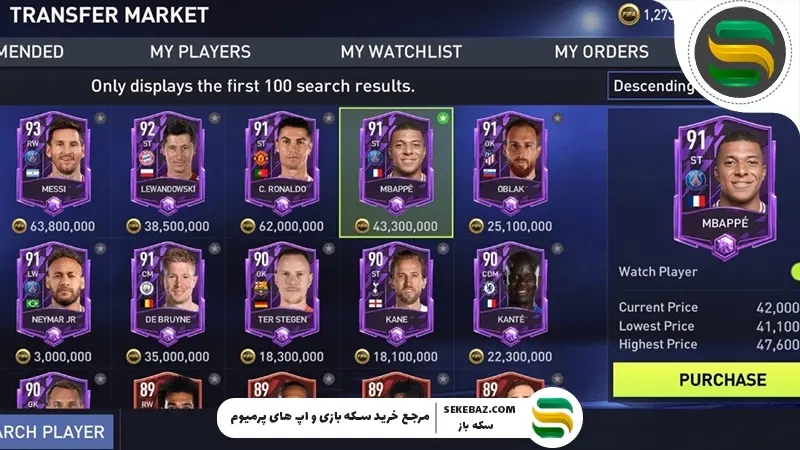
Task: Select the C. Ronaldo player card
Action: (282, 163)
